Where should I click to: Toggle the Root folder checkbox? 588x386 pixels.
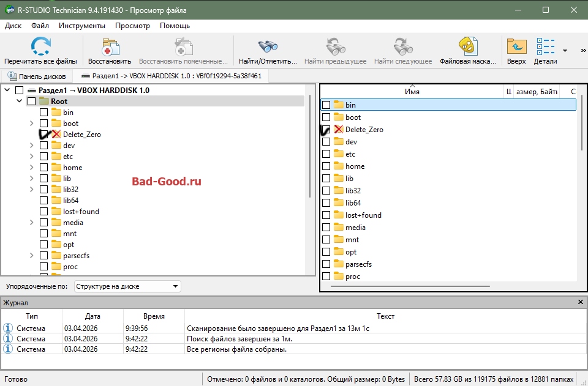(x=32, y=102)
